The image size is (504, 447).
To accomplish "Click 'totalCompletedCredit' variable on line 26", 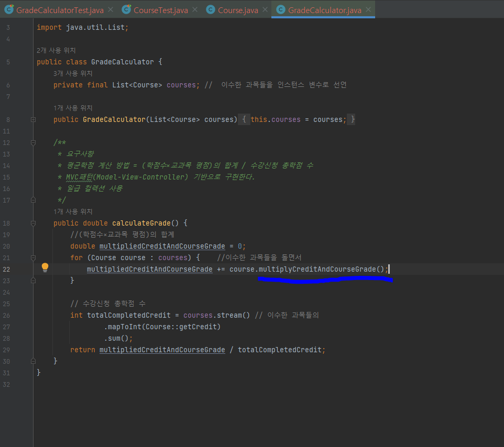I will click(129, 315).
